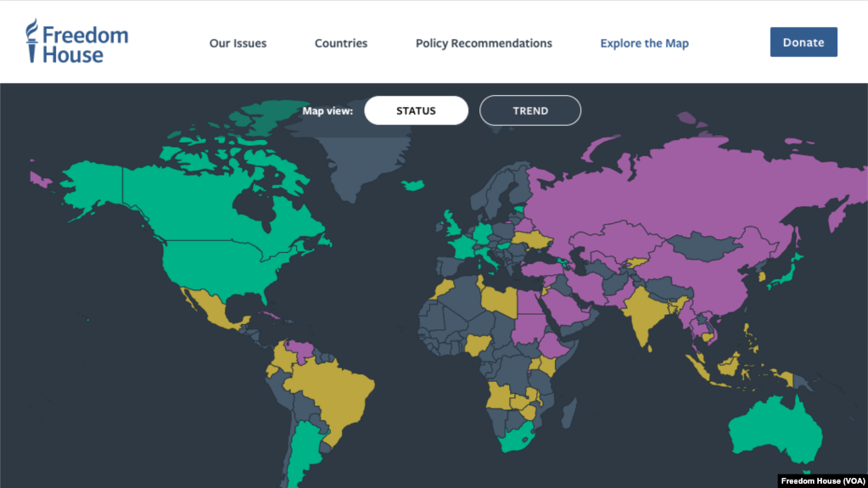868x488 pixels.
Task: Click the Donate button
Action: click(804, 42)
